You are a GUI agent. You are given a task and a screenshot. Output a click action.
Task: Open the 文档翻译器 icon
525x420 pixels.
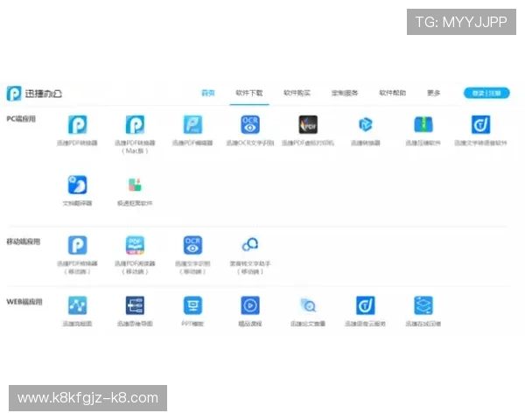pos(77,185)
